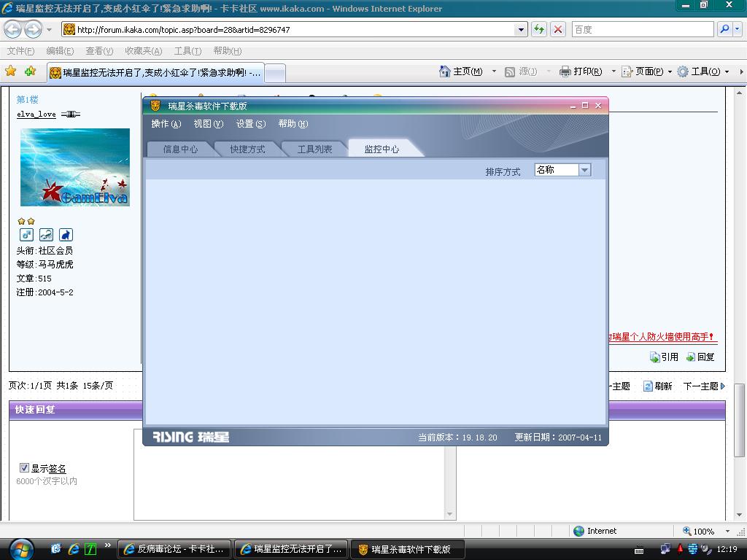747x560 pixels.
Task: Open the 排序方式 名称 dropdown
Action: coord(562,170)
